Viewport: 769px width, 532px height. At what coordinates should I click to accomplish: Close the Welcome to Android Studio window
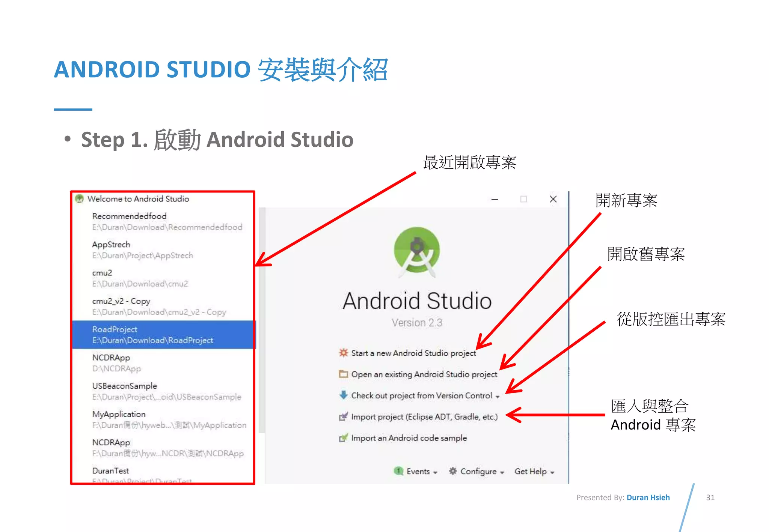coord(553,199)
